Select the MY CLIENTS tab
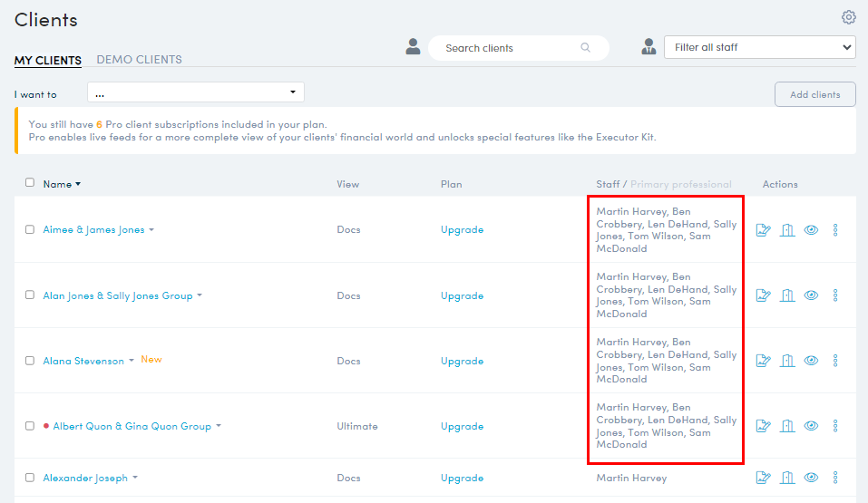Screen dimensions: 868x503 pyautogui.click(x=47, y=60)
